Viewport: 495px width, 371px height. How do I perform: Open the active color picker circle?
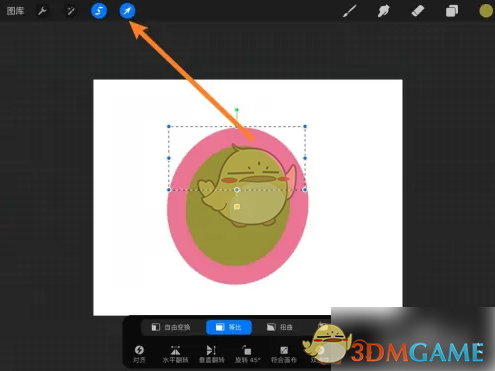[x=486, y=11]
